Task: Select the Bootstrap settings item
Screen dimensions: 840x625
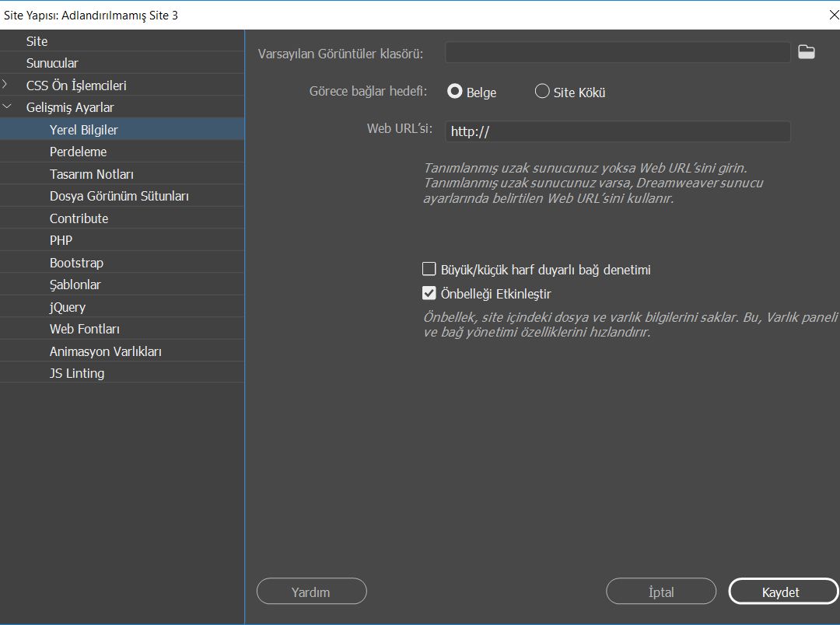Action: 76,263
